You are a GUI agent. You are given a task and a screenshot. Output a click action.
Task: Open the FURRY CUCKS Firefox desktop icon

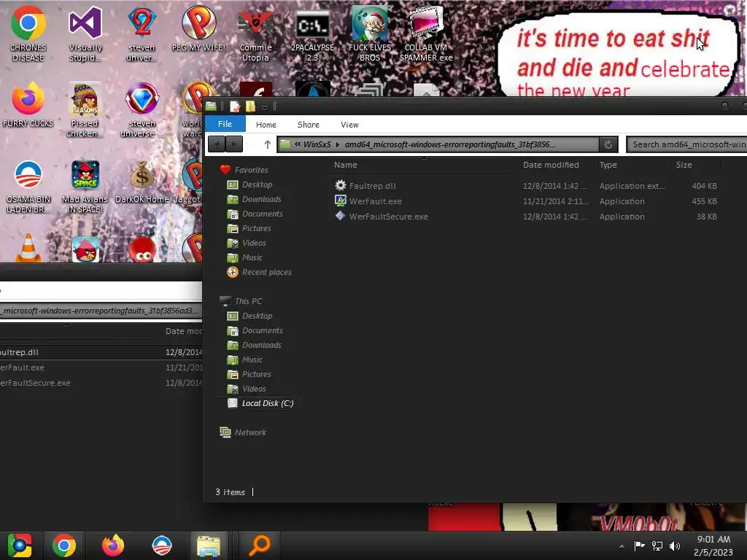[28, 105]
